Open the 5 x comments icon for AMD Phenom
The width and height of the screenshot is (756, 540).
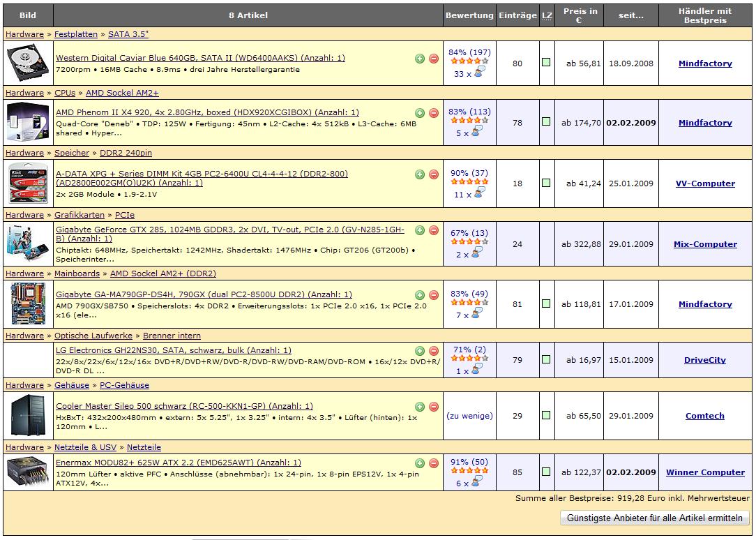pos(476,132)
